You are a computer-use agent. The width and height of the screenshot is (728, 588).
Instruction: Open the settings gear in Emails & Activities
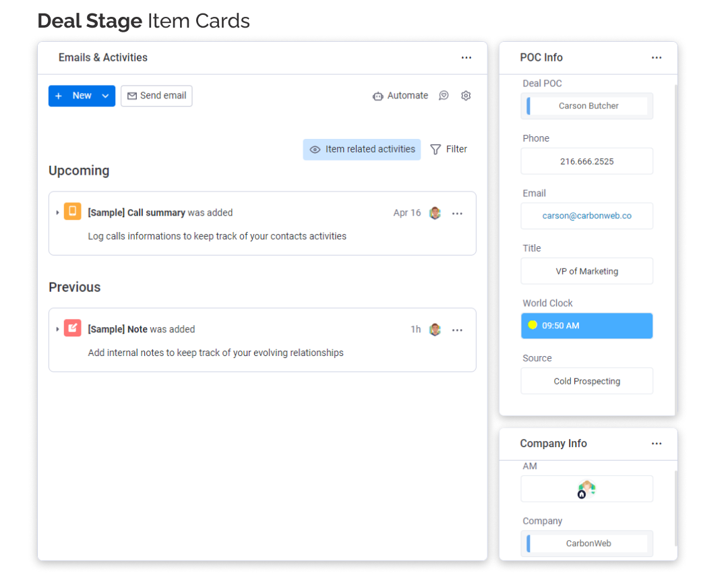[466, 96]
